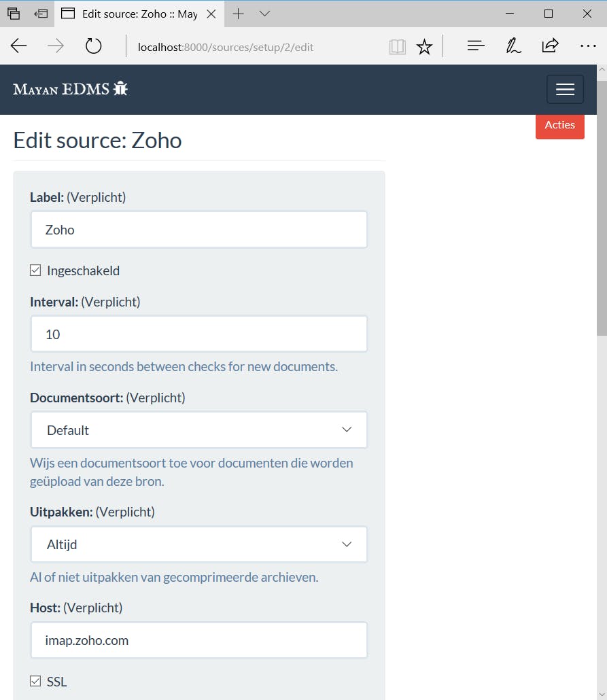
Task: Click the Label input field
Action: 199,230
